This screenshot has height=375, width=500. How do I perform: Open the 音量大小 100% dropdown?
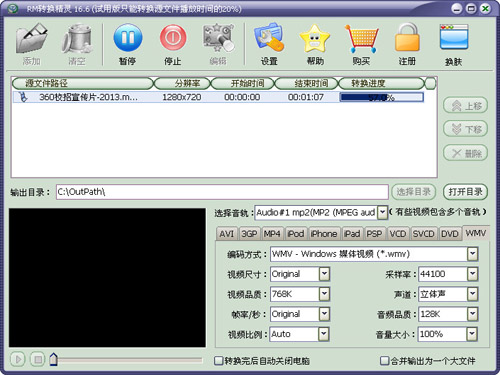472,334
